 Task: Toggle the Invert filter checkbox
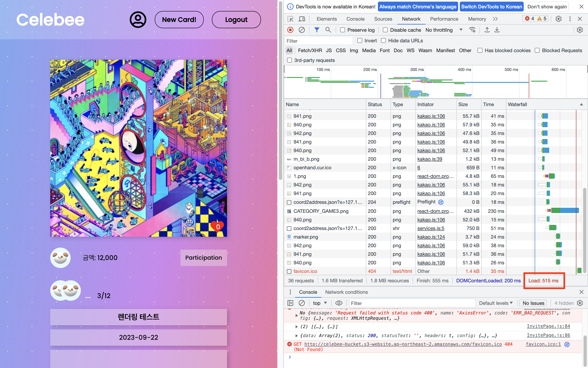(x=360, y=41)
